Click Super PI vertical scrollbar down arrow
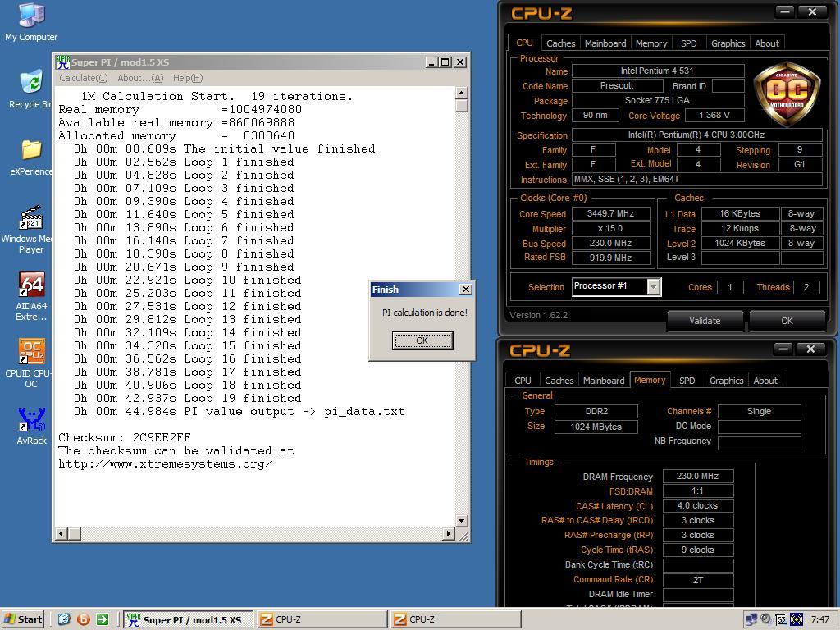840x630 pixels. coord(461,520)
